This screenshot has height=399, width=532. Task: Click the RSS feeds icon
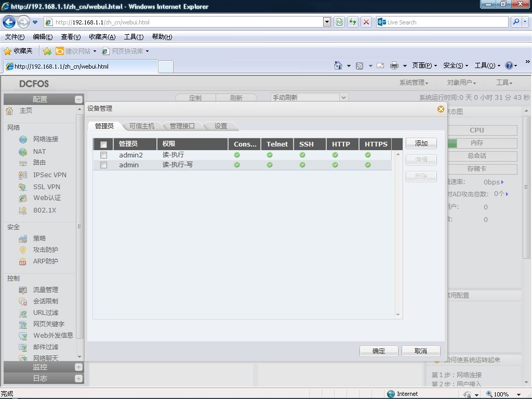[x=360, y=66]
